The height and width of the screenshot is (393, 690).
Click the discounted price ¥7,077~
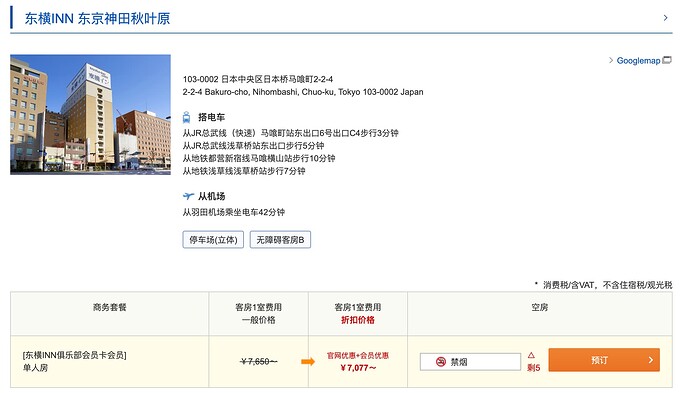pos(358,368)
